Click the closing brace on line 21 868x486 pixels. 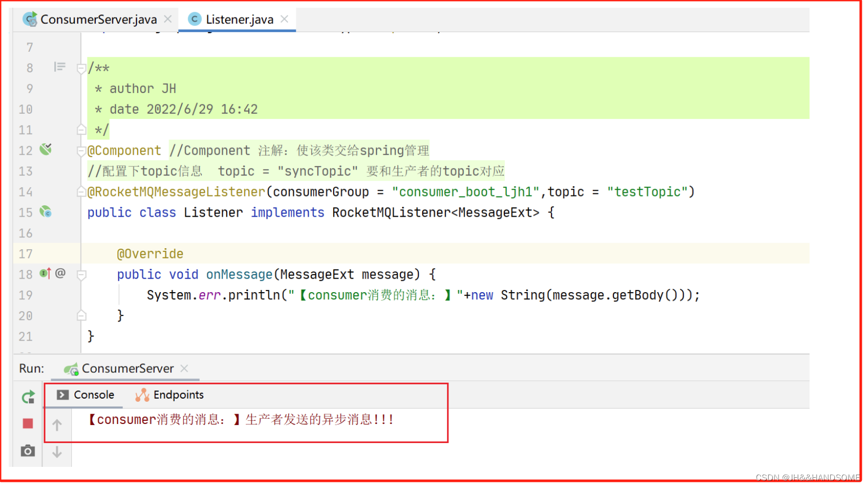click(x=91, y=337)
